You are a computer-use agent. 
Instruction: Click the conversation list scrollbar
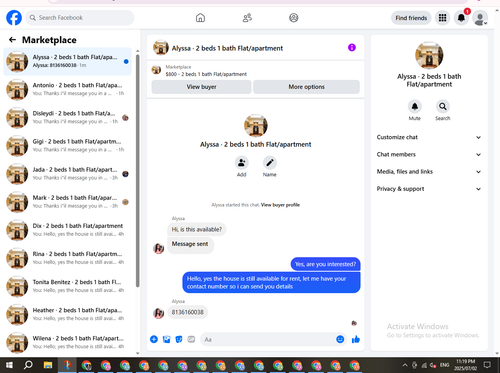[138, 170]
